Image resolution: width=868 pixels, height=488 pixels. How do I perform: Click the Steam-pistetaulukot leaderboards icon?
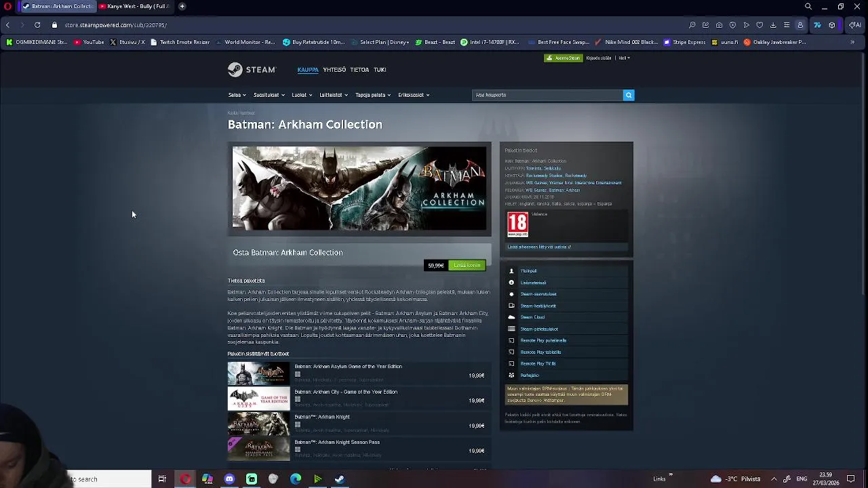click(x=511, y=329)
